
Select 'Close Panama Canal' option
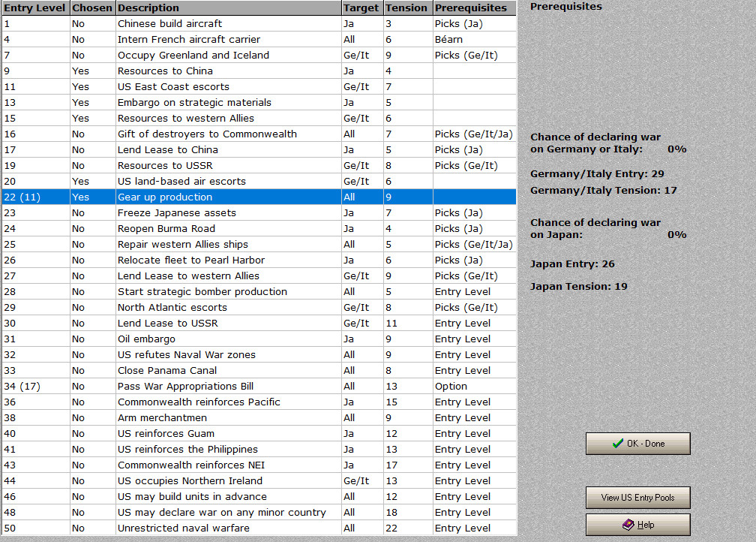point(259,371)
